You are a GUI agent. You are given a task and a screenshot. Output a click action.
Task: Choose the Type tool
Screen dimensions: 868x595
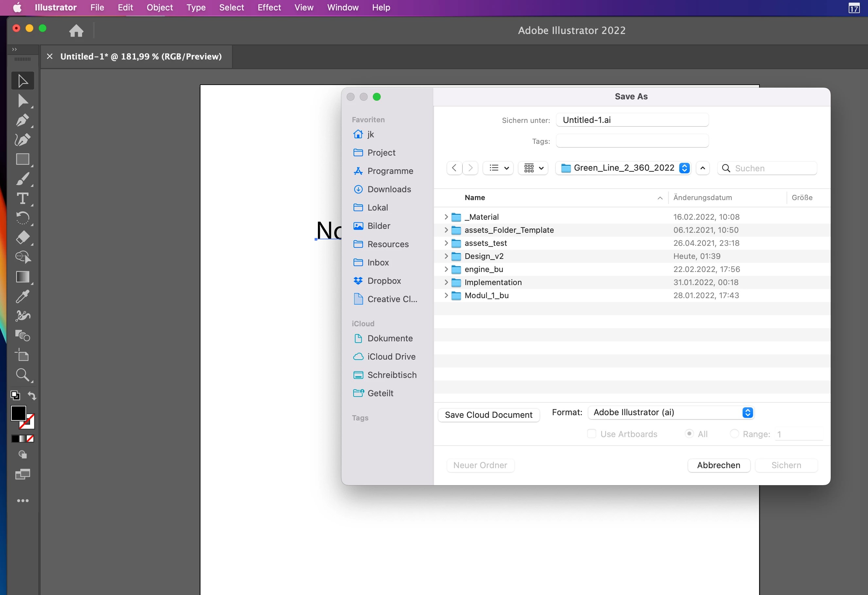23,198
